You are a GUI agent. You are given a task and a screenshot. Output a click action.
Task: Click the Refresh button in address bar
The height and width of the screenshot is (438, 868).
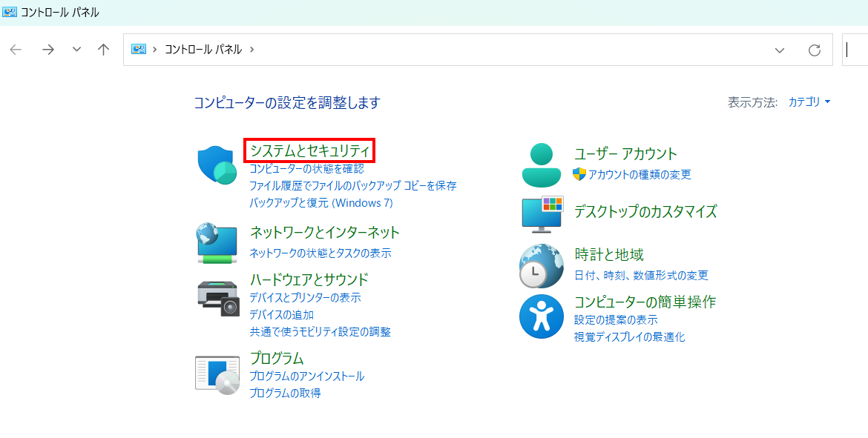click(x=815, y=50)
